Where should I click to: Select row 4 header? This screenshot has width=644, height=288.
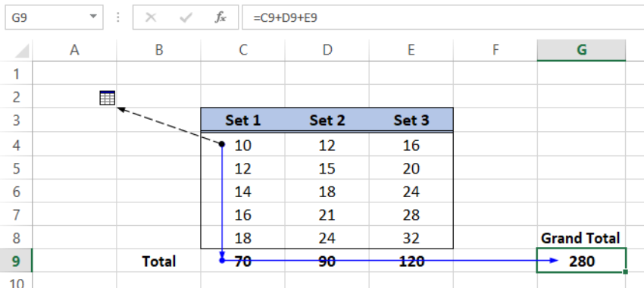[x=16, y=145]
